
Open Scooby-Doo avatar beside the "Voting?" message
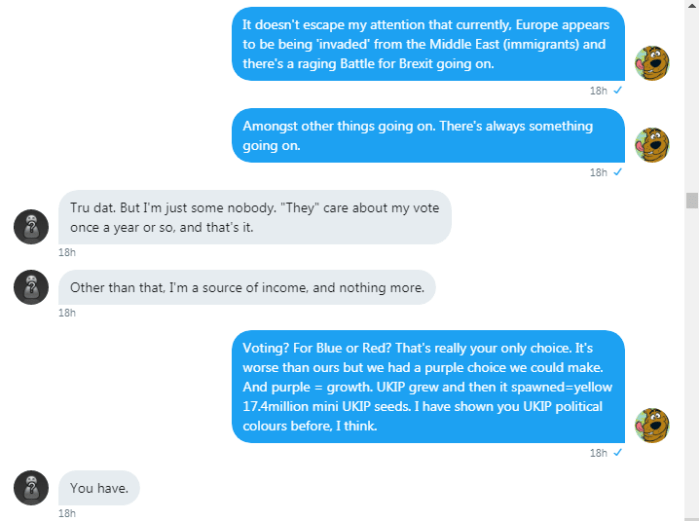click(652, 425)
